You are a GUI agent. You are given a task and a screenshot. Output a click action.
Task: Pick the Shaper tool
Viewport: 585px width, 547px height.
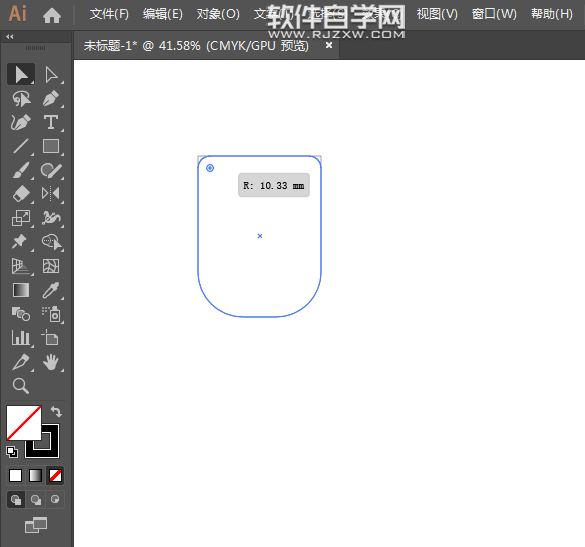point(51,170)
